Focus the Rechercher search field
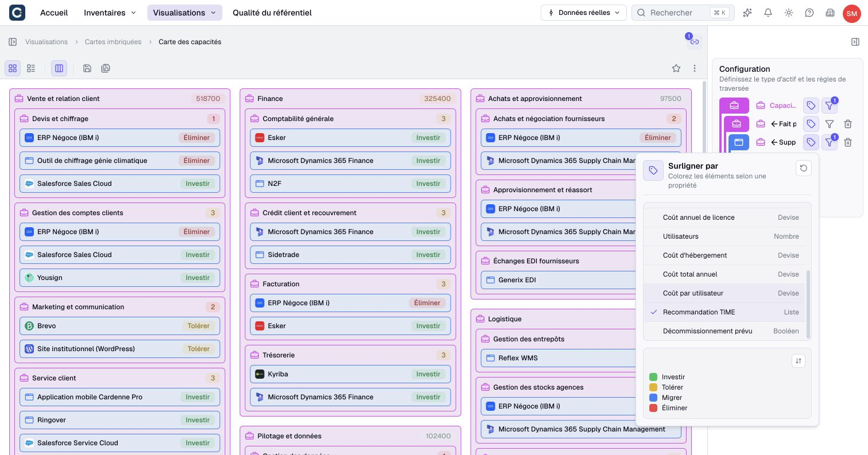Screen dimensions: 868x455 tap(683, 13)
